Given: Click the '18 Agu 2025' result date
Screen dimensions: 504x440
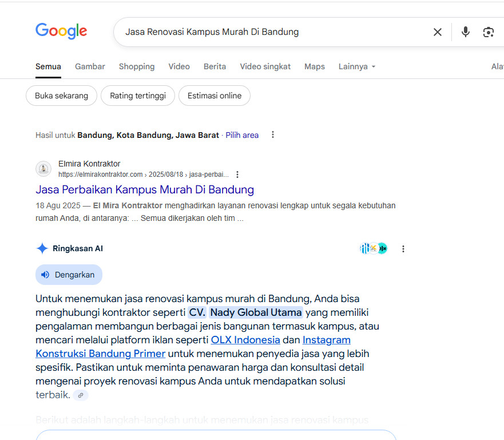Looking at the screenshot, I should [58, 206].
